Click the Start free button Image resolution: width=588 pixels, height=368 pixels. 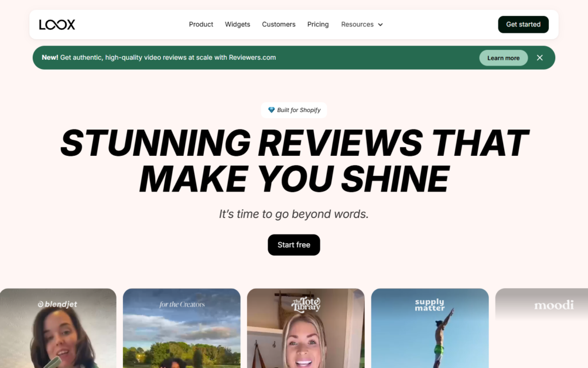pos(294,245)
